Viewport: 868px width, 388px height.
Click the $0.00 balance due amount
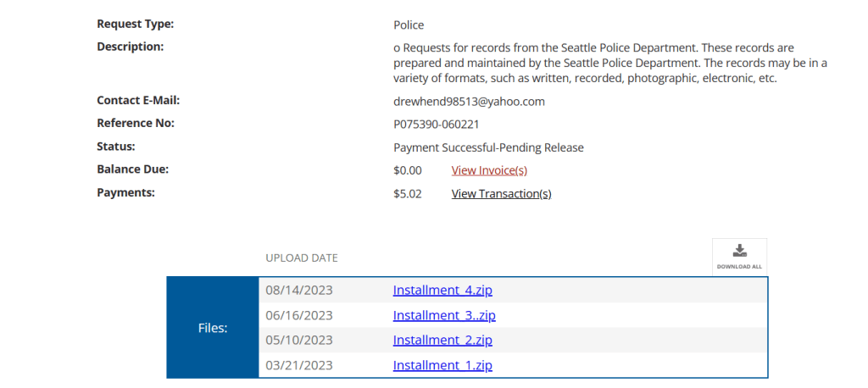point(408,170)
